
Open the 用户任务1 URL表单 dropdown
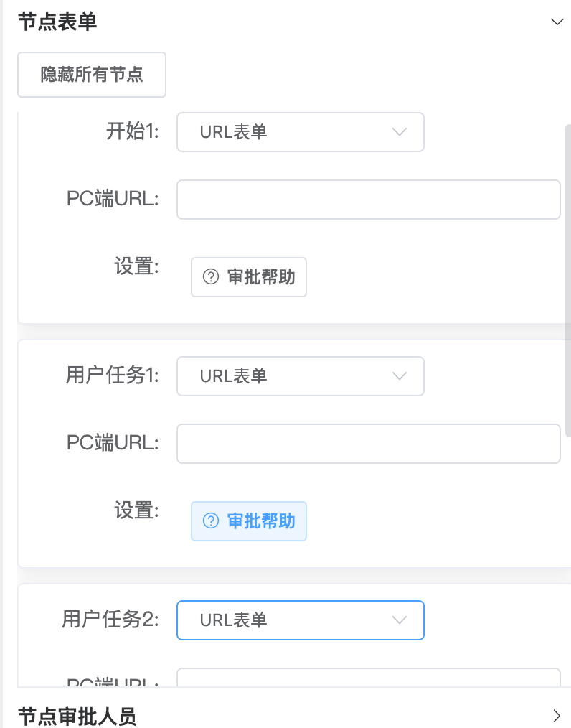(300, 376)
